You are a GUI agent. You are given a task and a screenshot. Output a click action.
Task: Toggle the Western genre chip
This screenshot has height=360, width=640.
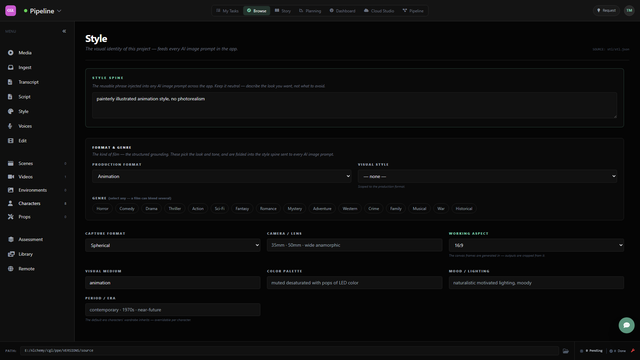(350, 209)
